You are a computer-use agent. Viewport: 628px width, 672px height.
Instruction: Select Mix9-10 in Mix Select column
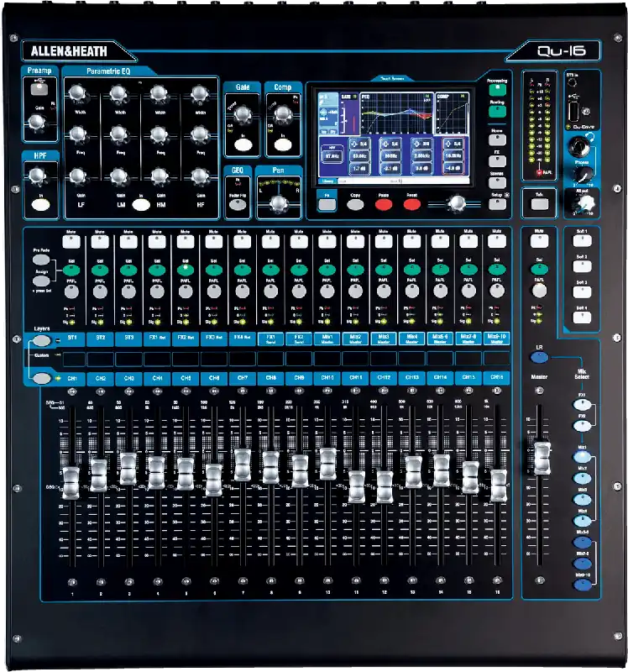point(582,585)
